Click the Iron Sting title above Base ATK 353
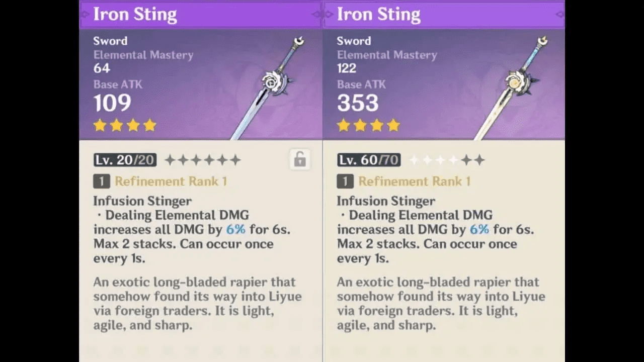Image resolution: width=644 pixels, height=362 pixels. click(378, 15)
